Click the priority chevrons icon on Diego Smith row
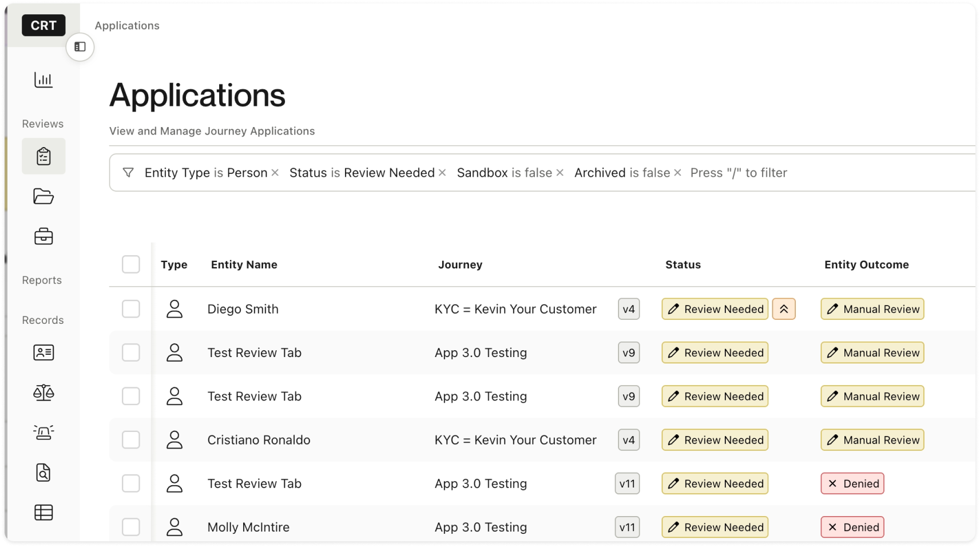The height and width of the screenshot is (547, 980). (x=784, y=309)
